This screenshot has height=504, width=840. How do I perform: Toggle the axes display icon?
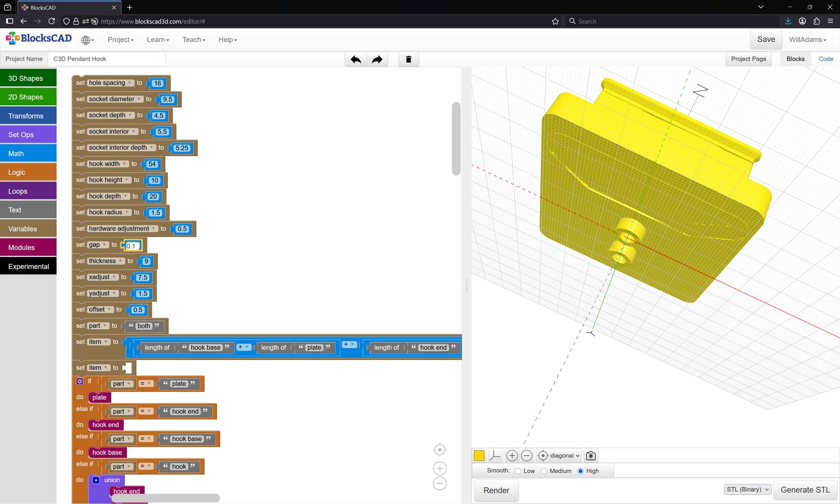pos(495,455)
